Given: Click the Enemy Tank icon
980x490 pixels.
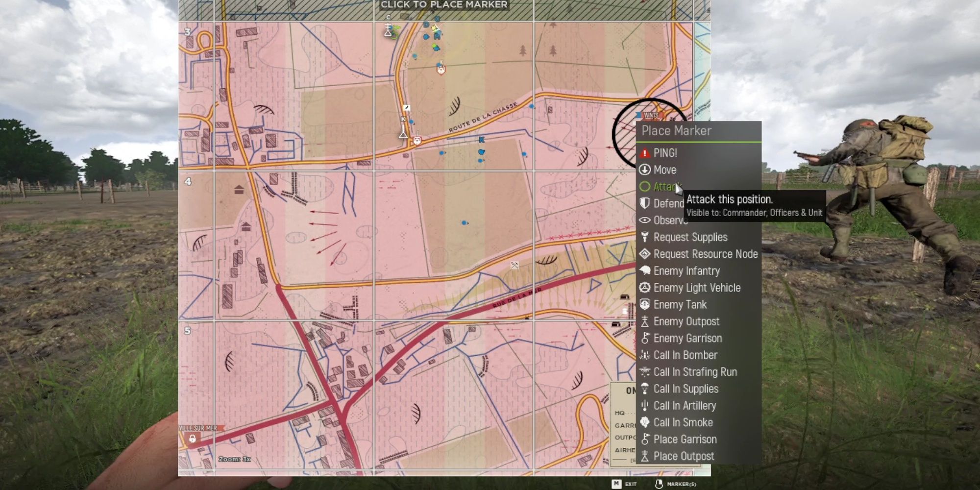Looking at the screenshot, I should (645, 304).
